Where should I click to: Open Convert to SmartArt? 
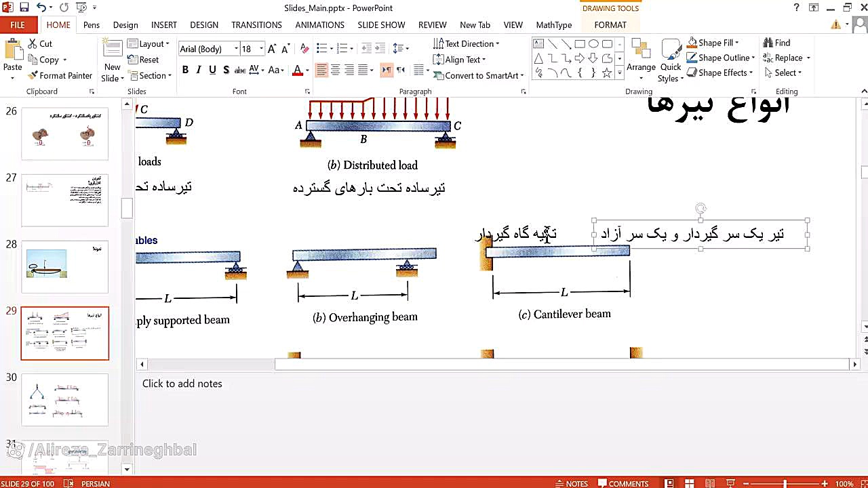pyautogui.click(x=479, y=75)
